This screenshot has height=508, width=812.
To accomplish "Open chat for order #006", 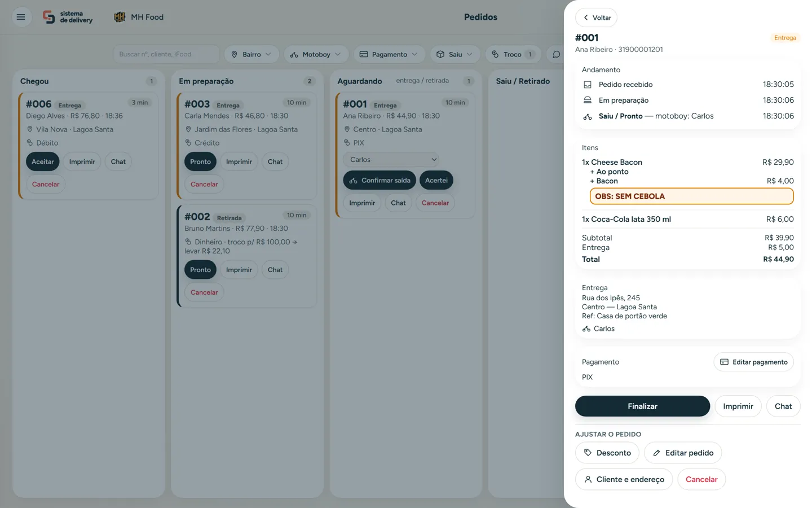I will (x=118, y=161).
